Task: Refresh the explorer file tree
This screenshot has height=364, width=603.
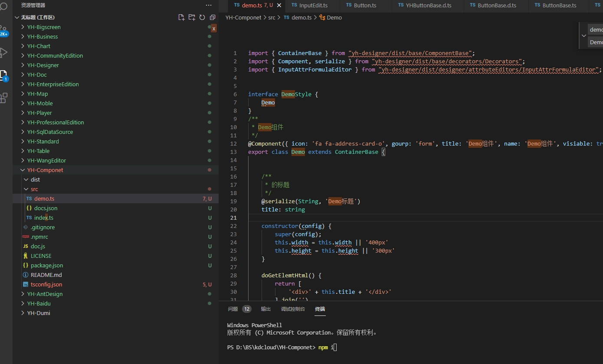Action: [x=202, y=17]
